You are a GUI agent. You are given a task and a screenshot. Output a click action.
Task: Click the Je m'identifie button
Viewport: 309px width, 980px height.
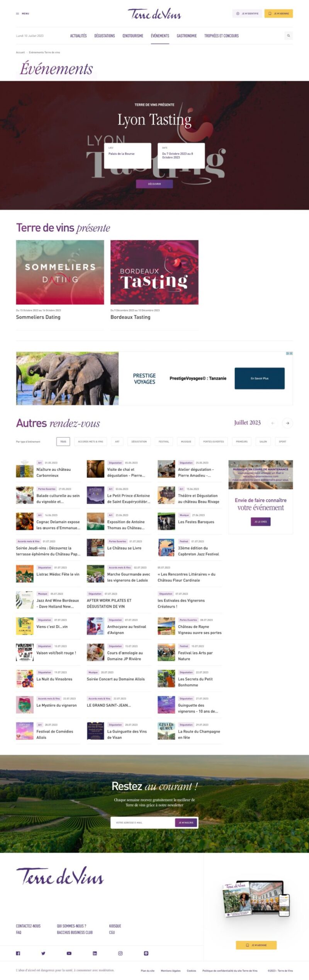[x=247, y=14]
